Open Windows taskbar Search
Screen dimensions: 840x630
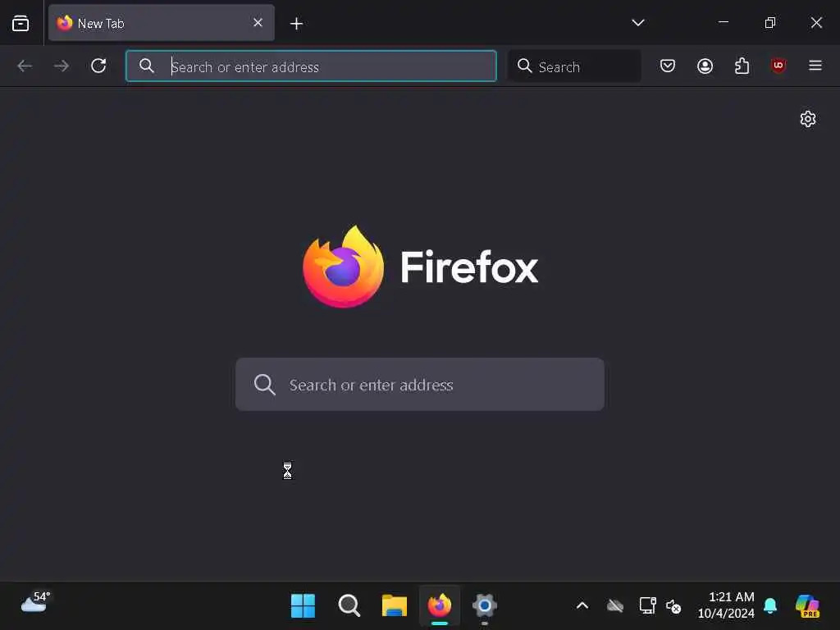click(x=349, y=605)
